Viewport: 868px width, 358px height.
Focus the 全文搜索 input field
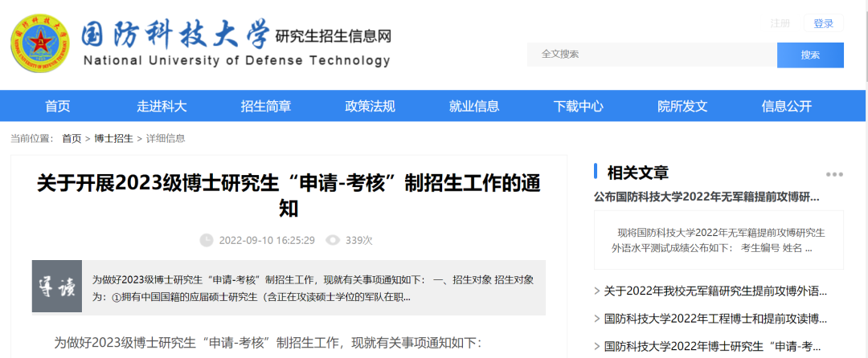click(x=652, y=55)
